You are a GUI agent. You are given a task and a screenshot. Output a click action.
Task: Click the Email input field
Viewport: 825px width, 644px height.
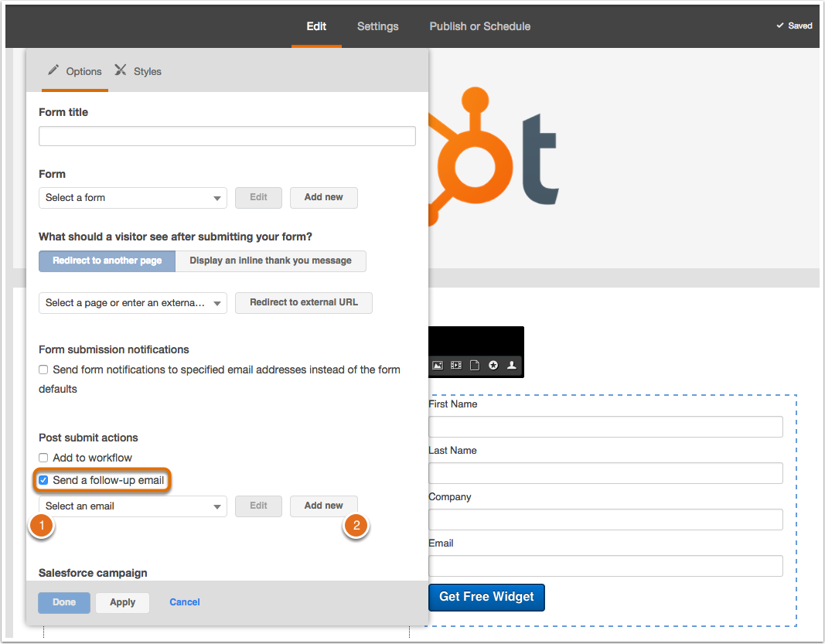605,566
